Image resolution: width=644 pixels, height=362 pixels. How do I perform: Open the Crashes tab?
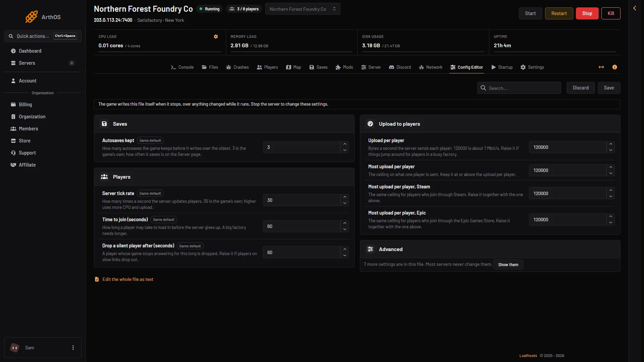tap(237, 67)
